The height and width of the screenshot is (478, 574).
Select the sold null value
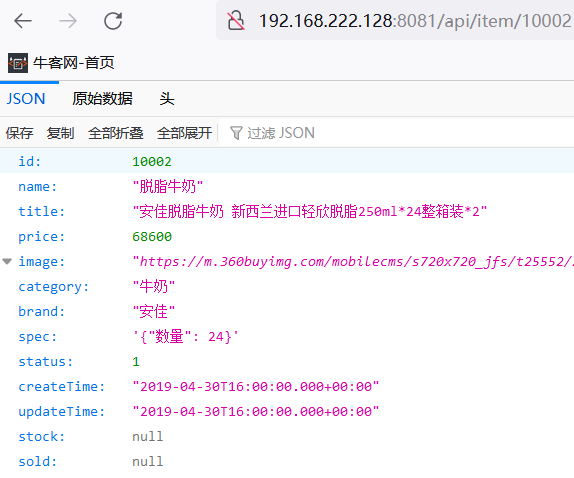(x=148, y=462)
